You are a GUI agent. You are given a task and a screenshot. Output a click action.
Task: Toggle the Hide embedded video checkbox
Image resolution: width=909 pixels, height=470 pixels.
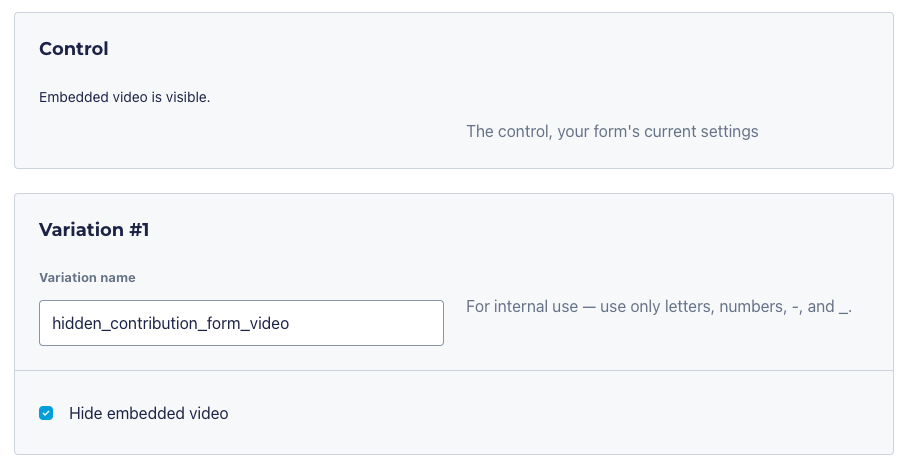tap(46, 413)
